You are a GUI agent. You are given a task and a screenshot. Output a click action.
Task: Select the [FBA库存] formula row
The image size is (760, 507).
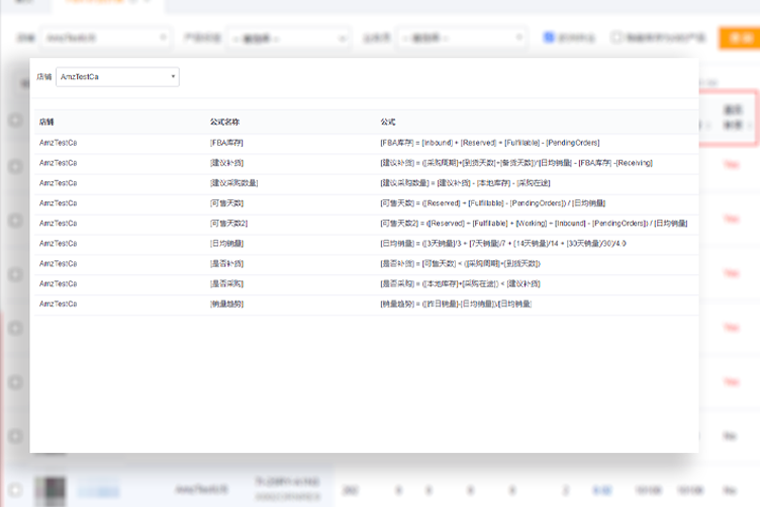(366, 143)
